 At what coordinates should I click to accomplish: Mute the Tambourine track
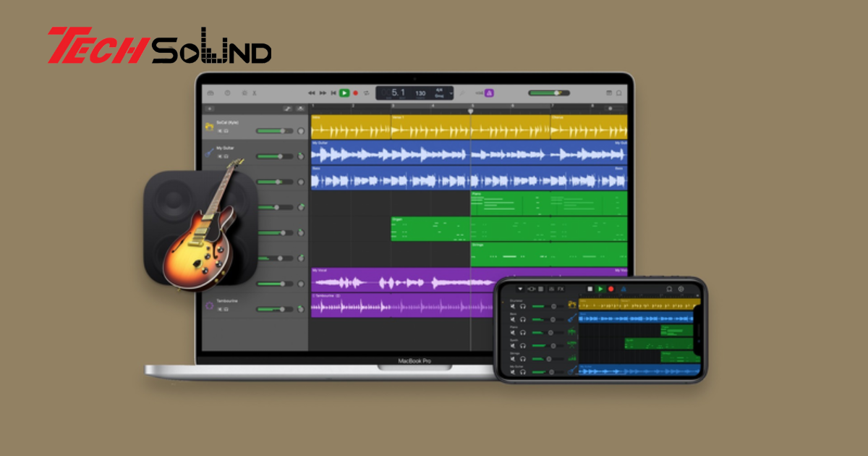220,309
